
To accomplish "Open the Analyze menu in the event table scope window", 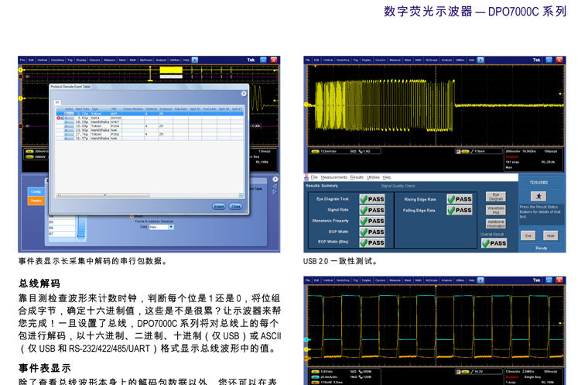I will (161, 60).
